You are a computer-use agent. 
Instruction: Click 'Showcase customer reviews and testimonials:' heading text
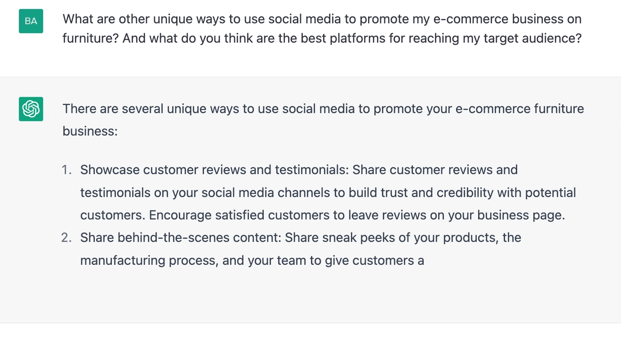click(214, 170)
